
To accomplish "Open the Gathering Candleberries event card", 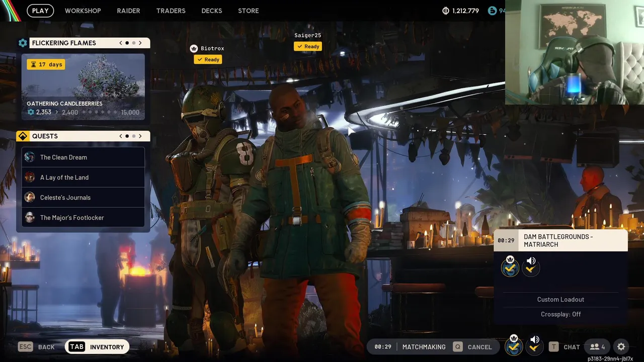I will pos(83,87).
